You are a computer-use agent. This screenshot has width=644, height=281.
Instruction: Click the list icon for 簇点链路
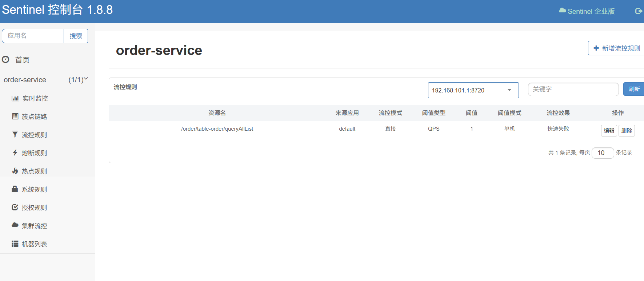[x=15, y=116]
